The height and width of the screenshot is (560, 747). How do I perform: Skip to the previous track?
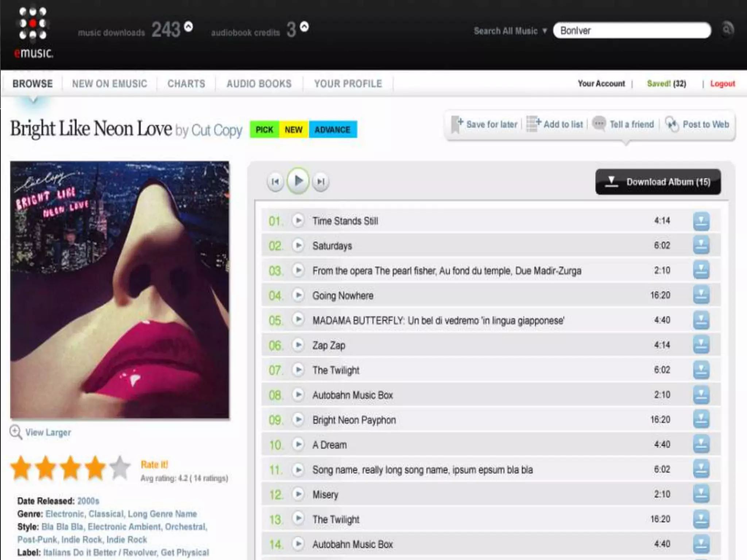tap(275, 181)
